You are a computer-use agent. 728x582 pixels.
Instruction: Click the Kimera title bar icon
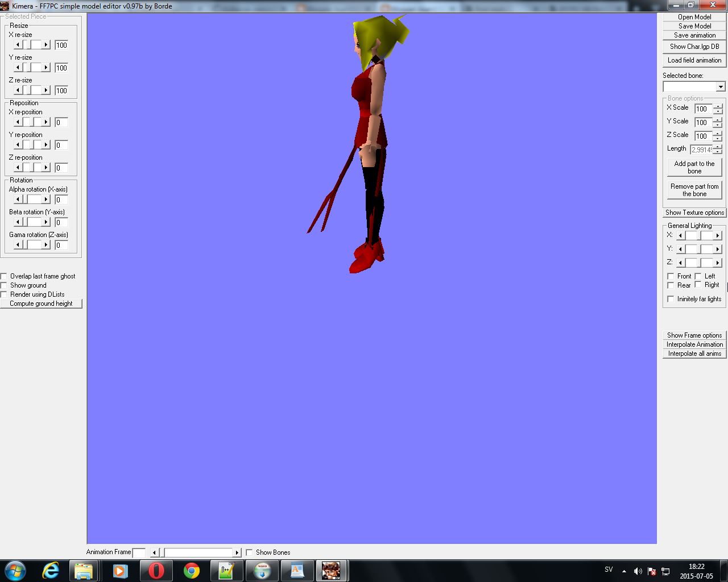pos(5,6)
